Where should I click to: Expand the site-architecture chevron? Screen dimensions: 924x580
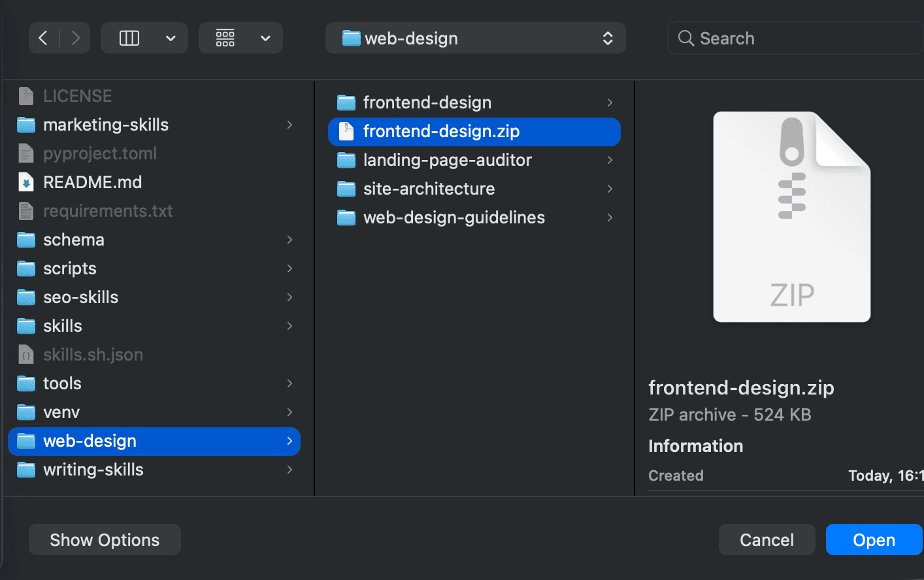[610, 189]
